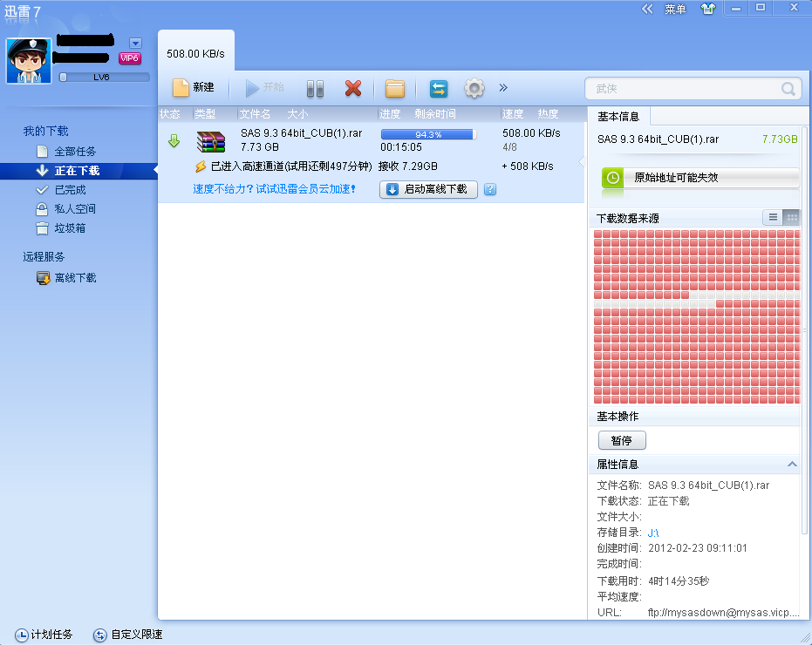Click the 远程服务 section header
Viewport: 812px width, 645px height.
[x=44, y=257]
